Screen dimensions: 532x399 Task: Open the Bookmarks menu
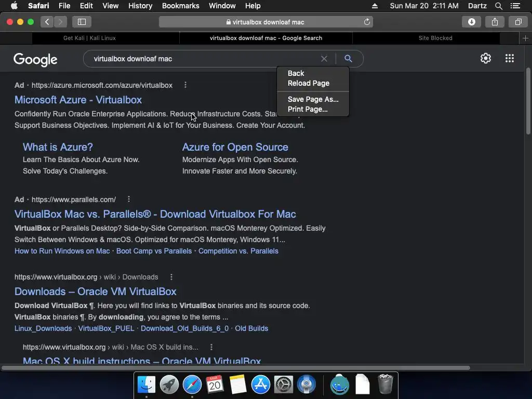pos(180,6)
